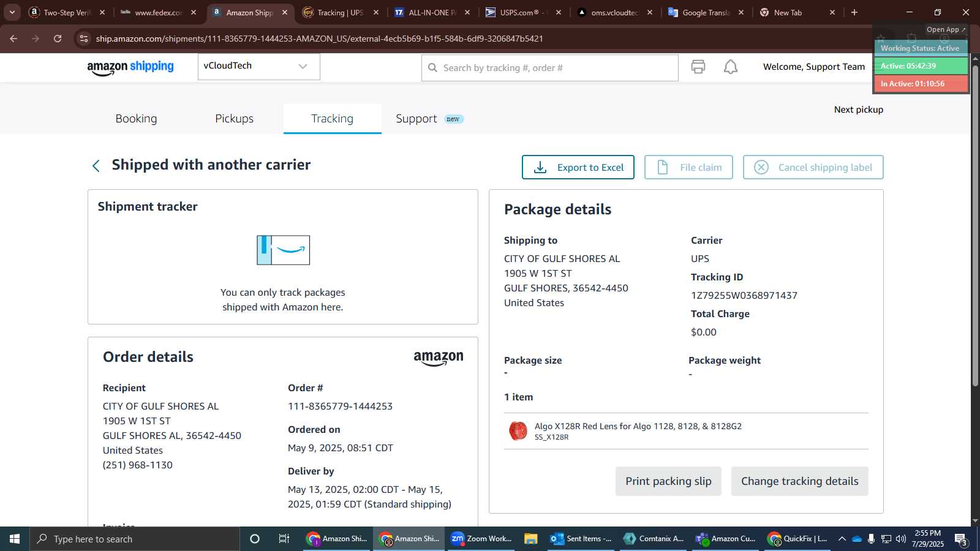
Task: Click Next pickup text
Action: [858, 110]
